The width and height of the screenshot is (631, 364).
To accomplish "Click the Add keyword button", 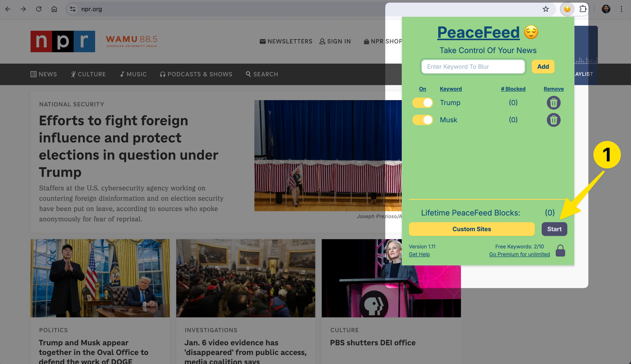I will point(543,67).
